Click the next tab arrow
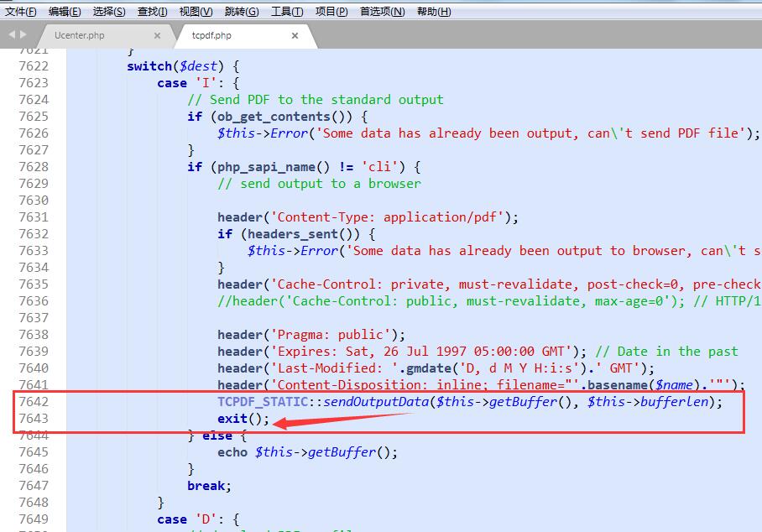 click(23, 34)
